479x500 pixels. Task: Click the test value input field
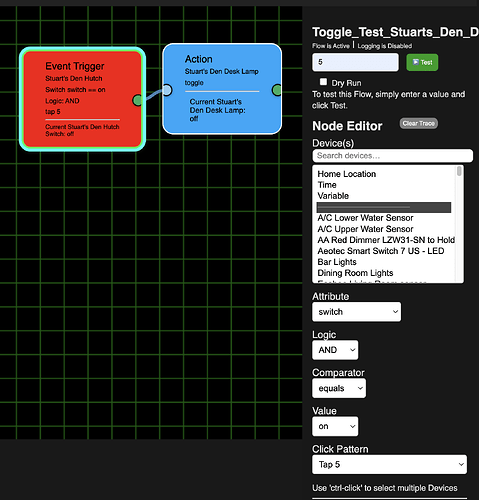point(355,62)
